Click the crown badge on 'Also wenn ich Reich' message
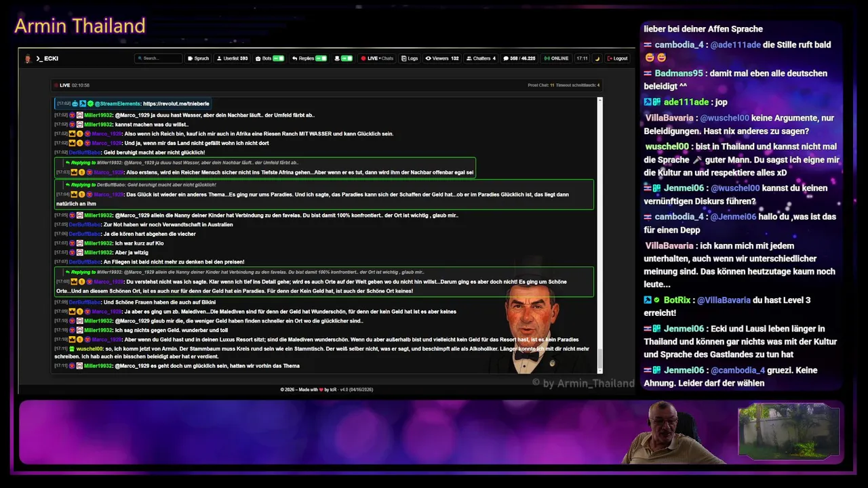Screen dimensions: 868x488 click(x=72, y=134)
